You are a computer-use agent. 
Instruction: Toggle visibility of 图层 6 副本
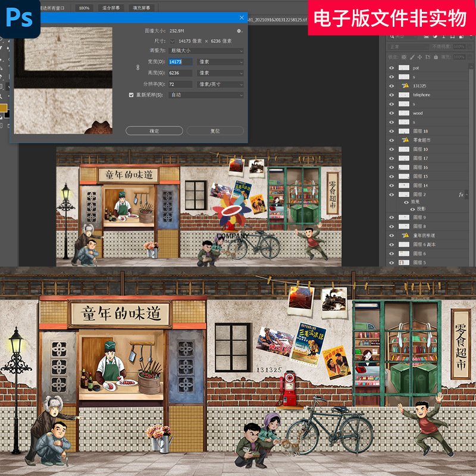tap(392, 245)
